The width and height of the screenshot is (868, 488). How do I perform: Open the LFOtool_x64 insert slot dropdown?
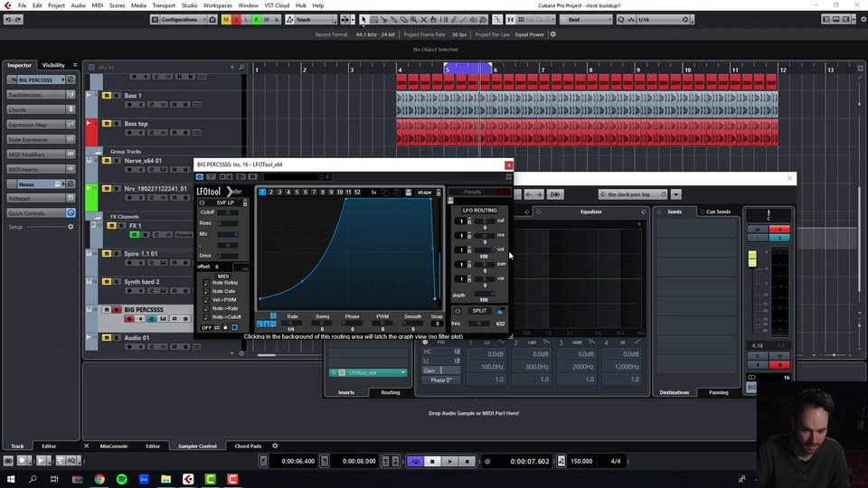[402, 373]
